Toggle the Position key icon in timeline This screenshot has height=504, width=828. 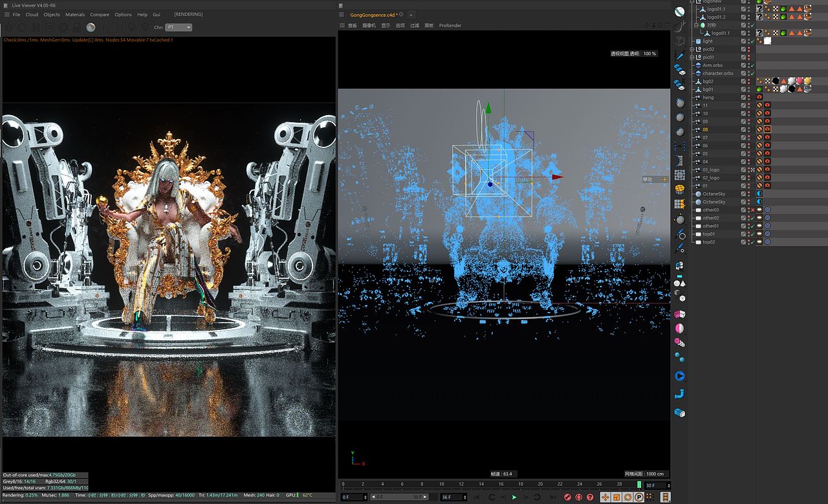pos(605,497)
